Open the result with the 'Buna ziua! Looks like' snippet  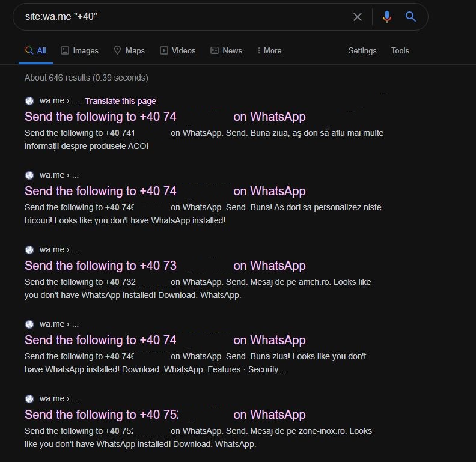point(165,340)
